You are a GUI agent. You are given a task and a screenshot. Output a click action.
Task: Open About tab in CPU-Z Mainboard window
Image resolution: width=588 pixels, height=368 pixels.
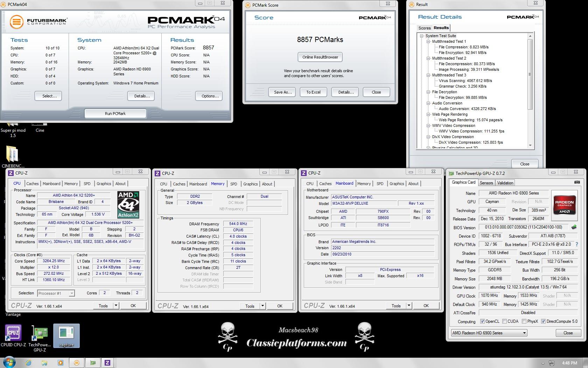click(x=413, y=184)
